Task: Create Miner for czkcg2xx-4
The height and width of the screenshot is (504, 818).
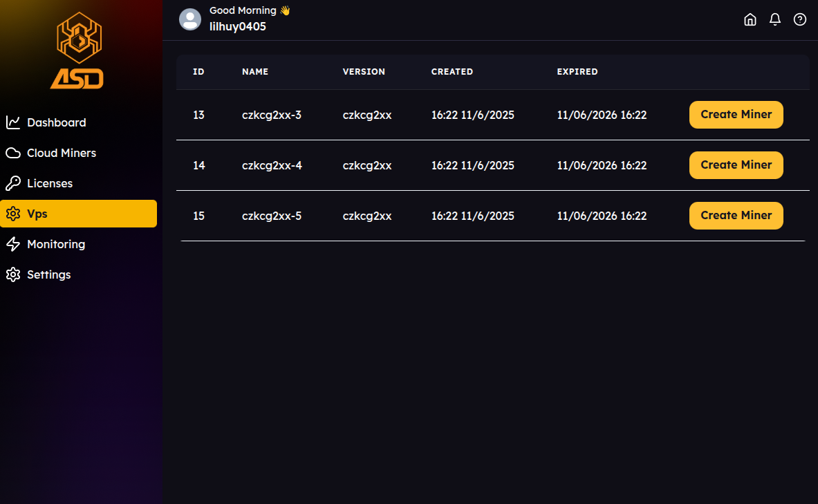Action: pos(736,165)
